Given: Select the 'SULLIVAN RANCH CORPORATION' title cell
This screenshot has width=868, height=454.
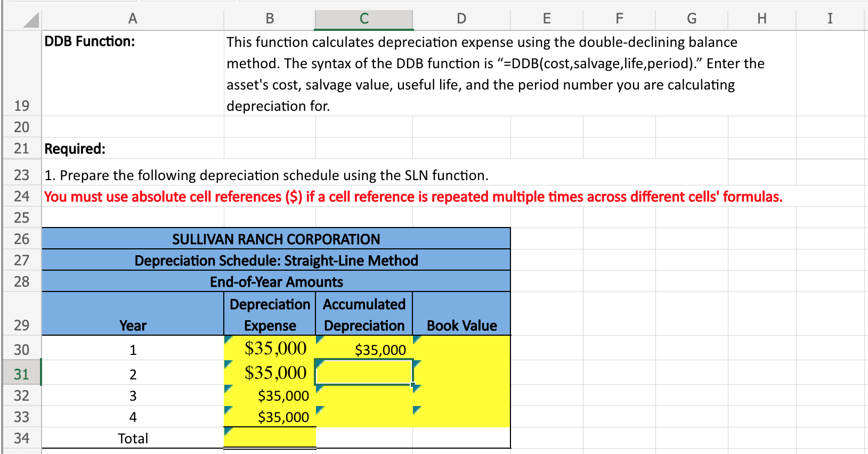Looking at the screenshot, I should point(276,239).
